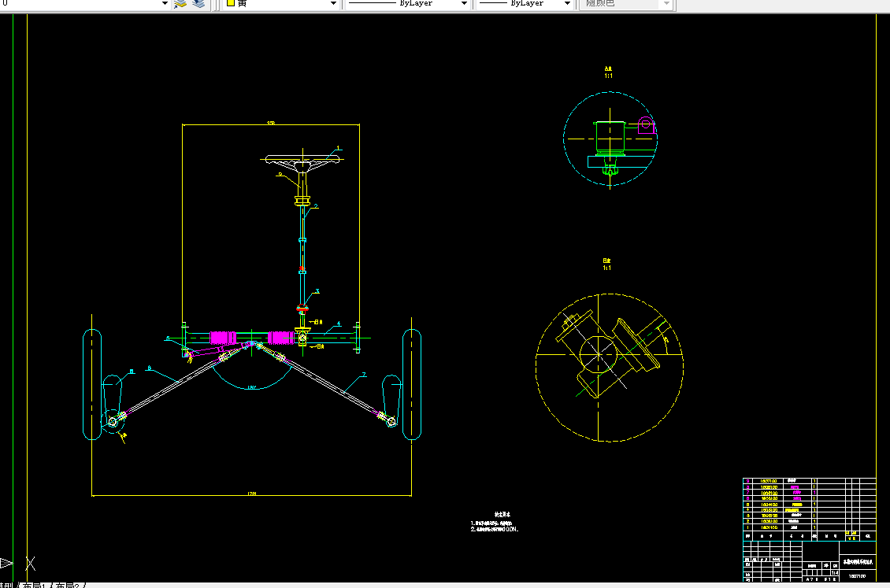
Task: Open the color control dropdown arrow
Action: (x=333, y=3)
